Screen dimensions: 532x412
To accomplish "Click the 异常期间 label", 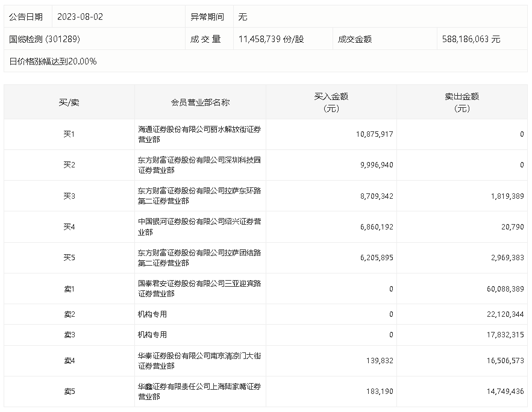I will [207, 17].
